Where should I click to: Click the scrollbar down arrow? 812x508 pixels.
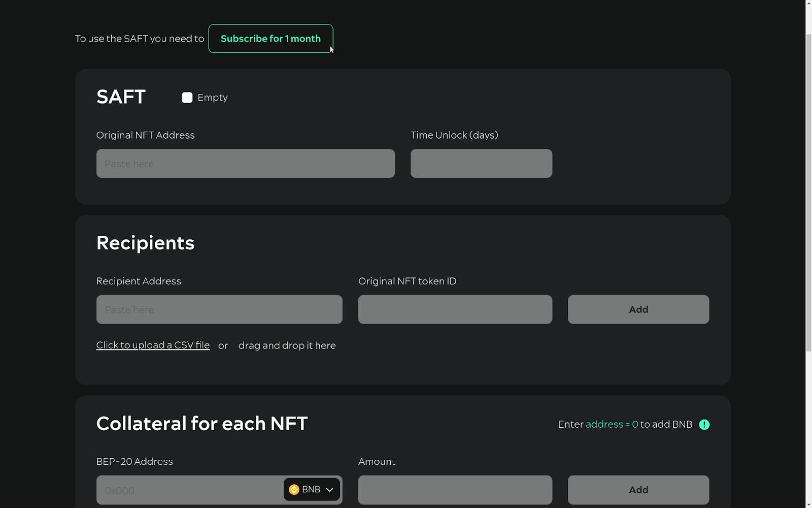[809, 504]
